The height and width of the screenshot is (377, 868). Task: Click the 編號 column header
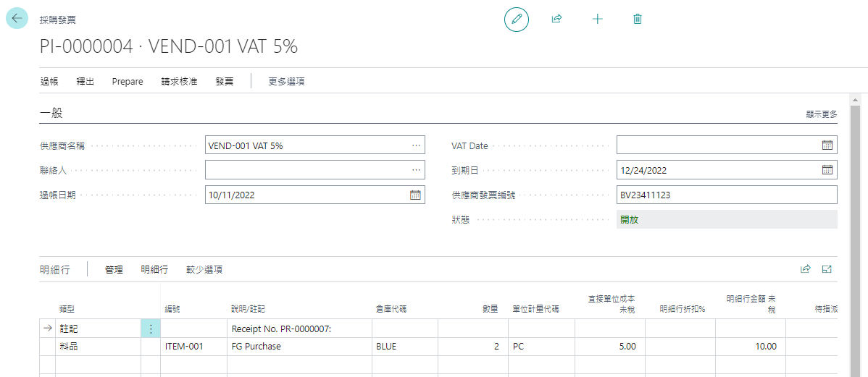pos(173,309)
